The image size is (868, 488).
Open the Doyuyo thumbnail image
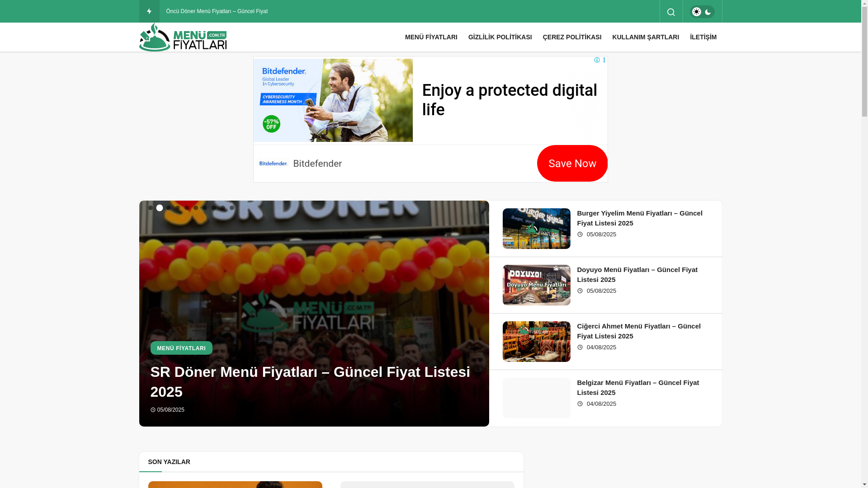[x=537, y=285]
